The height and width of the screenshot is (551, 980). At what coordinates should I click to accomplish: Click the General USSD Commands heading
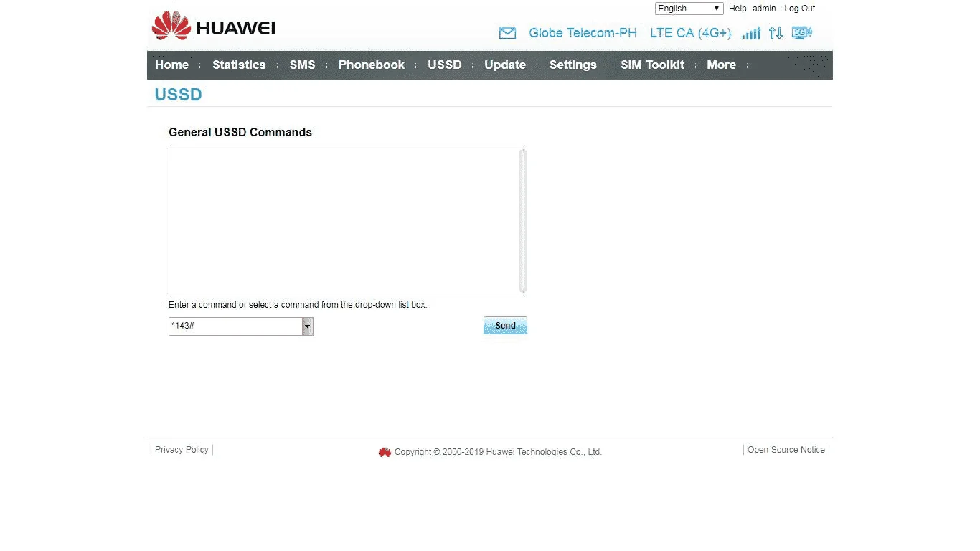tap(240, 132)
